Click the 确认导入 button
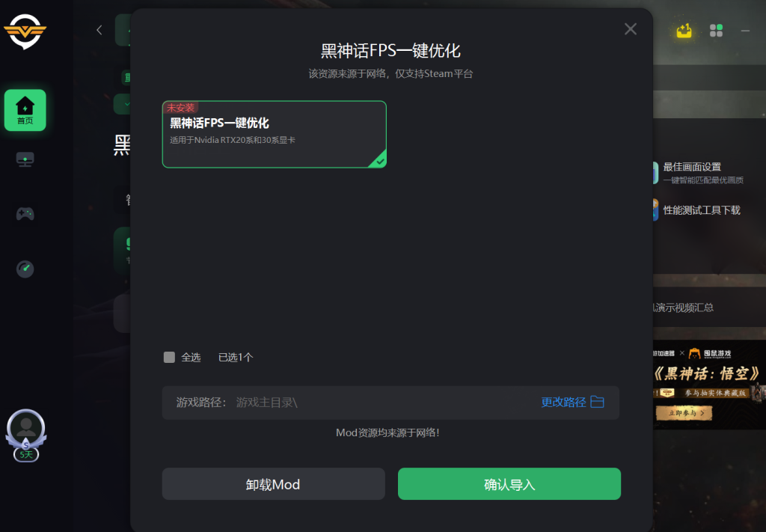Viewport: 766px width, 532px height. pos(509,484)
